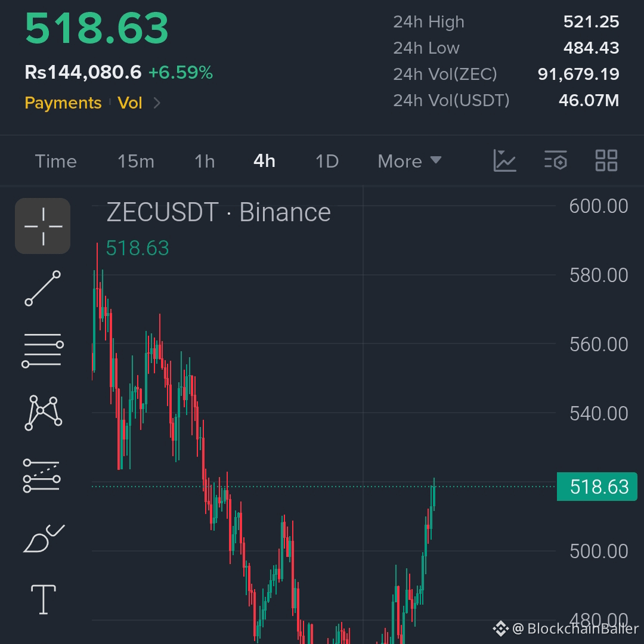This screenshot has width=644, height=644.
Task: Select the text annotation tool
Action: coord(44,599)
